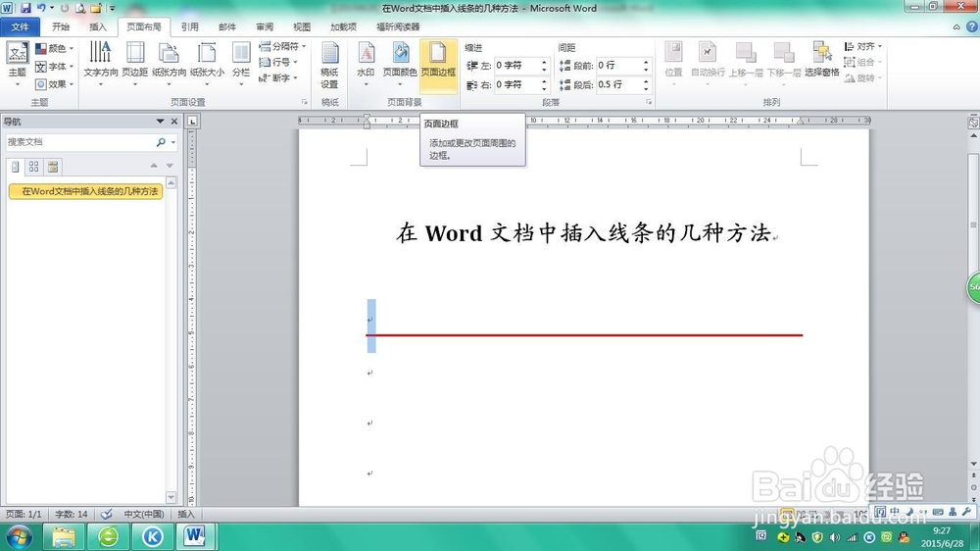Click spacing before (段前) field
This screenshot has width=980, height=551.
[618, 65]
